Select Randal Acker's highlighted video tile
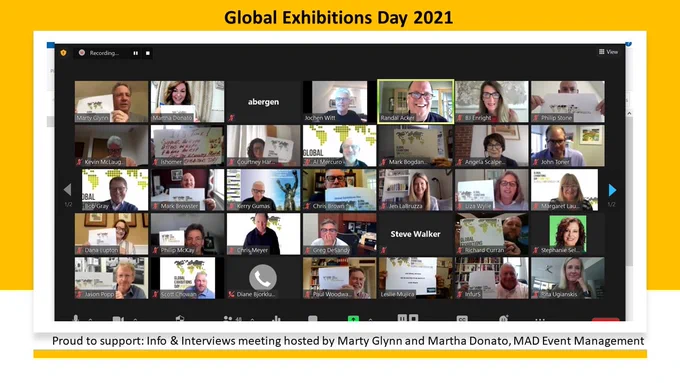The height and width of the screenshot is (383, 680). tap(415, 101)
